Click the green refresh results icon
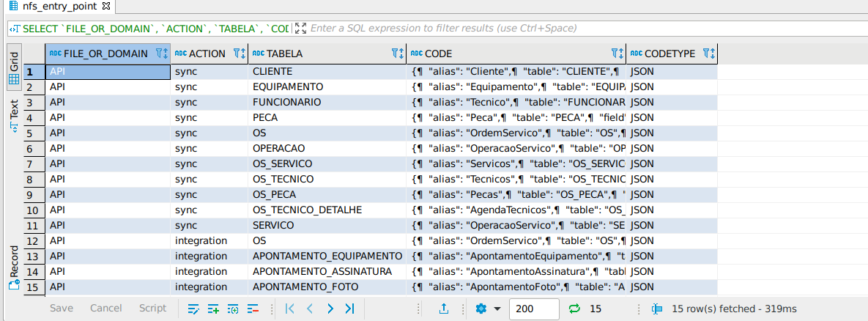The width and height of the screenshot is (868, 321). coord(574,309)
